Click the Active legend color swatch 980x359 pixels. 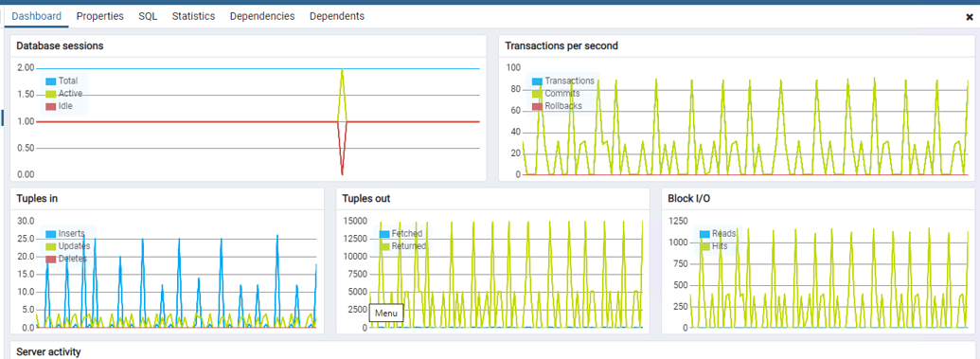[51, 94]
